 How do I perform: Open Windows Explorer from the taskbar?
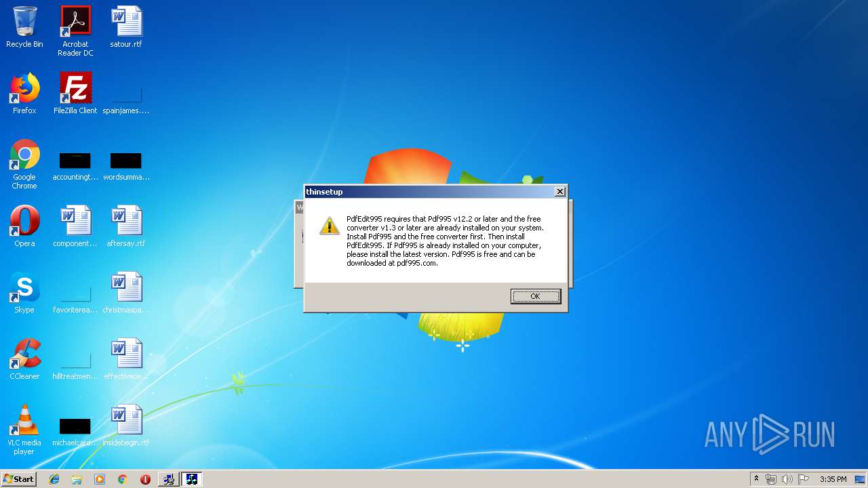[x=77, y=479]
